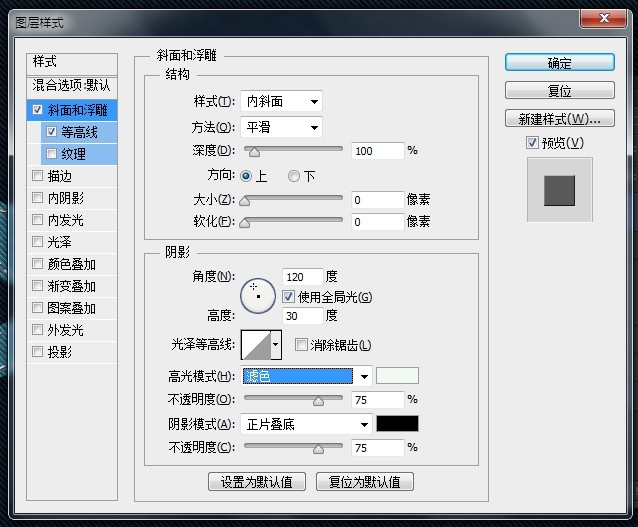Click the angle dial for shading

tap(258, 292)
